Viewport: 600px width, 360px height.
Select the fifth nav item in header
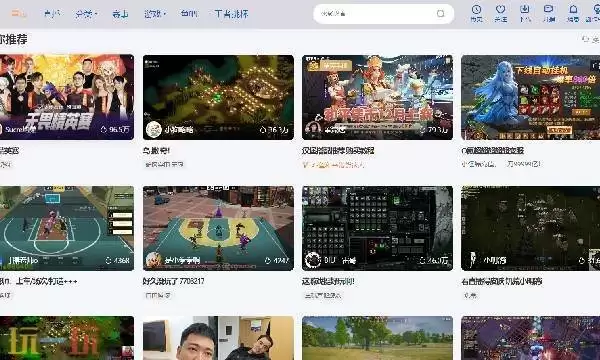tap(189, 14)
